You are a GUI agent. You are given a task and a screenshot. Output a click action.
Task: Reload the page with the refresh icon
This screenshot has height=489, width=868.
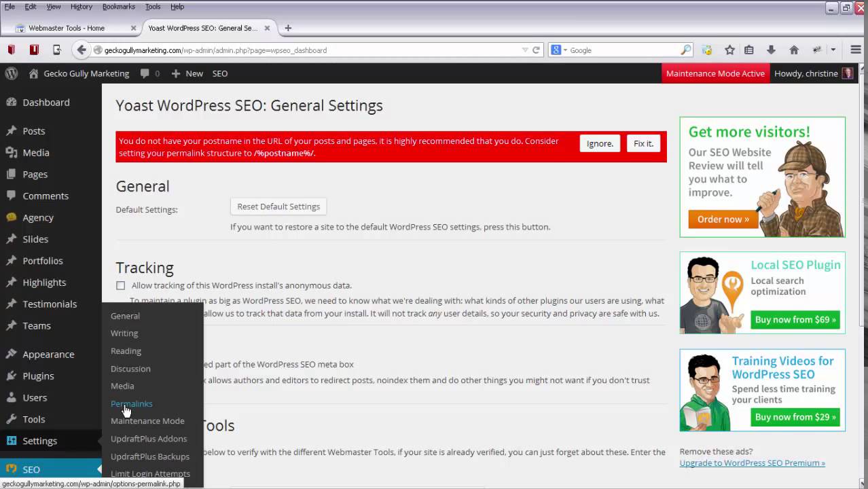click(536, 50)
